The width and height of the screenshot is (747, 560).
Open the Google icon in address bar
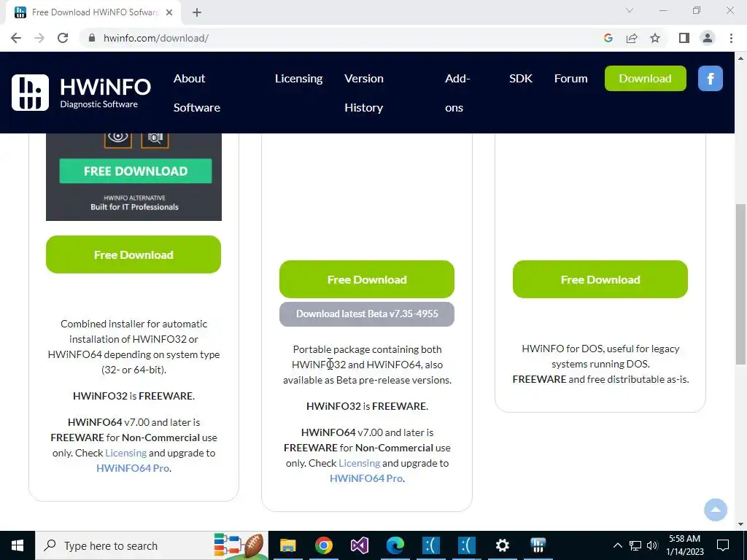click(608, 38)
